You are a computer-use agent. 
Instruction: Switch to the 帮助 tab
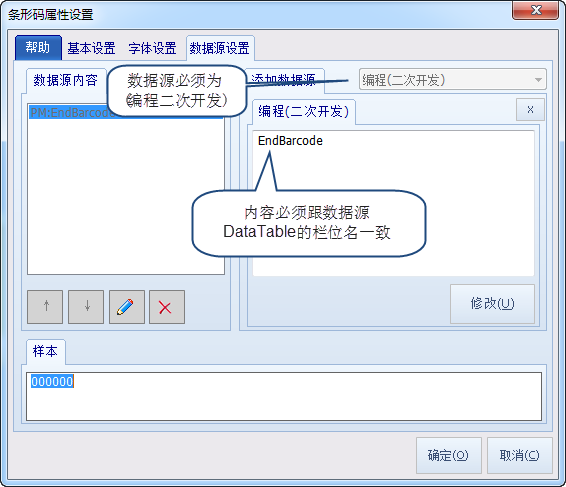point(38,47)
